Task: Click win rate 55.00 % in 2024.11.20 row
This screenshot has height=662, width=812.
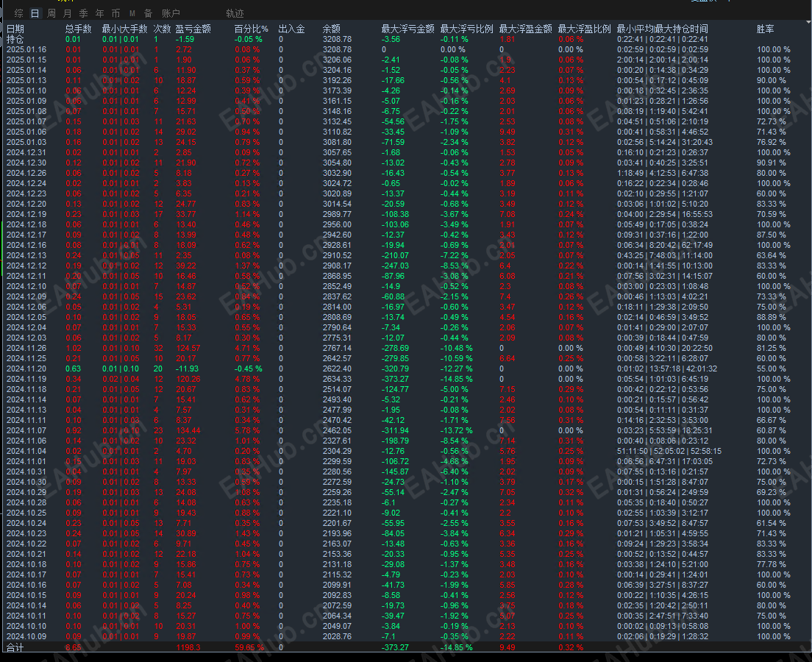Action: coord(771,369)
